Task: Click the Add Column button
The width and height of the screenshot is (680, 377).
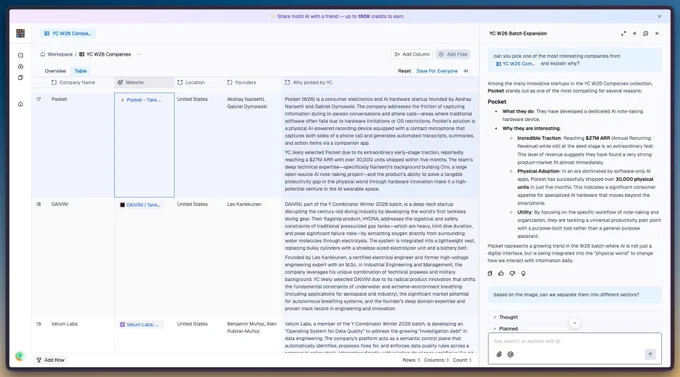Action: 412,54
